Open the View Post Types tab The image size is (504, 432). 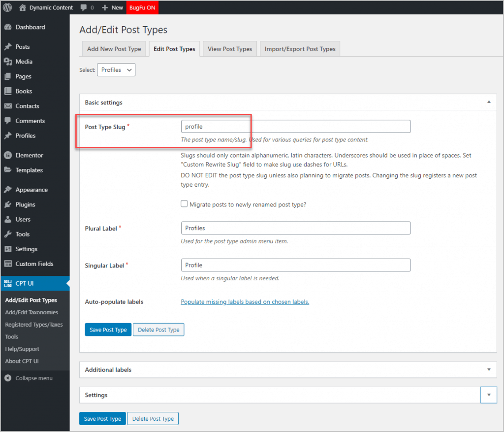tap(230, 49)
